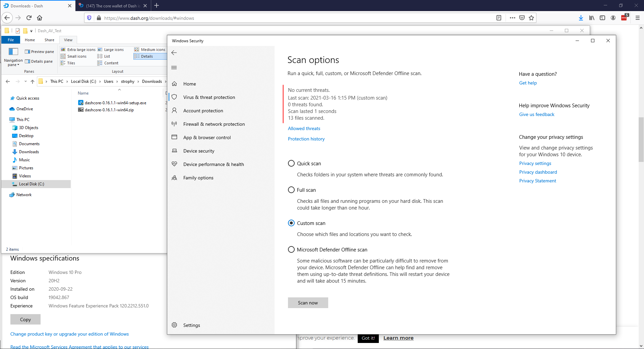Select Microsoft Defender Offline scan option
Viewport: 644px width, 349px height.
point(291,249)
